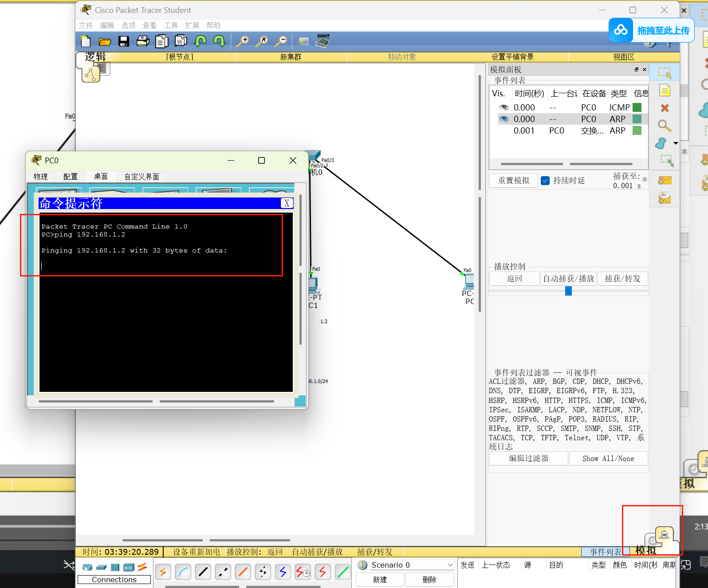708x588 pixels.
Task: Click 设备重新加电 in bottom bar
Action: (197, 552)
